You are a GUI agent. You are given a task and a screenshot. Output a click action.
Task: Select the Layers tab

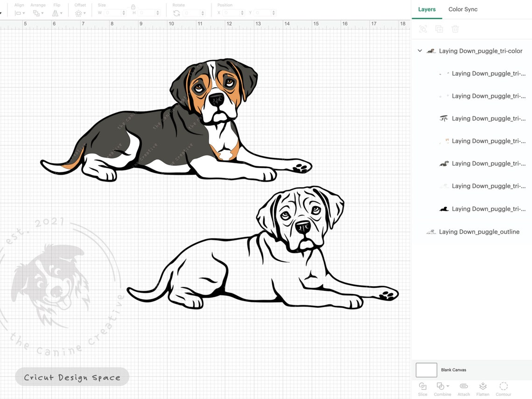point(427,9)
